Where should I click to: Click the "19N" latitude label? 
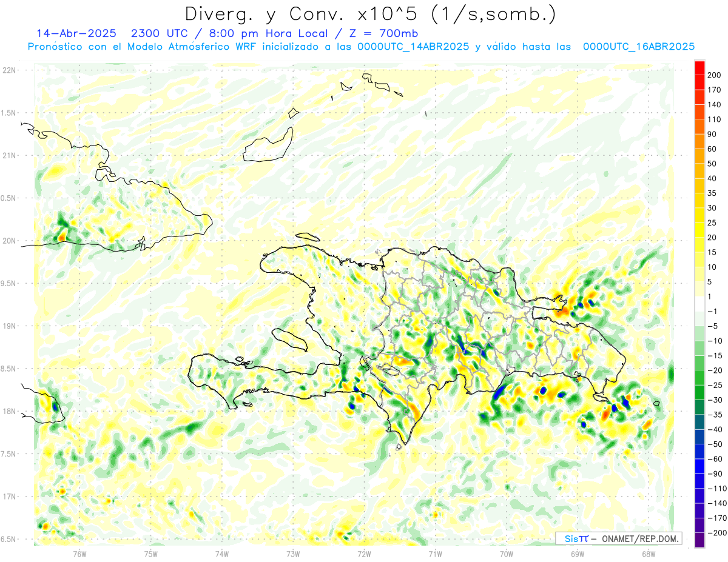pyautogui.click(x=8, y=326)
